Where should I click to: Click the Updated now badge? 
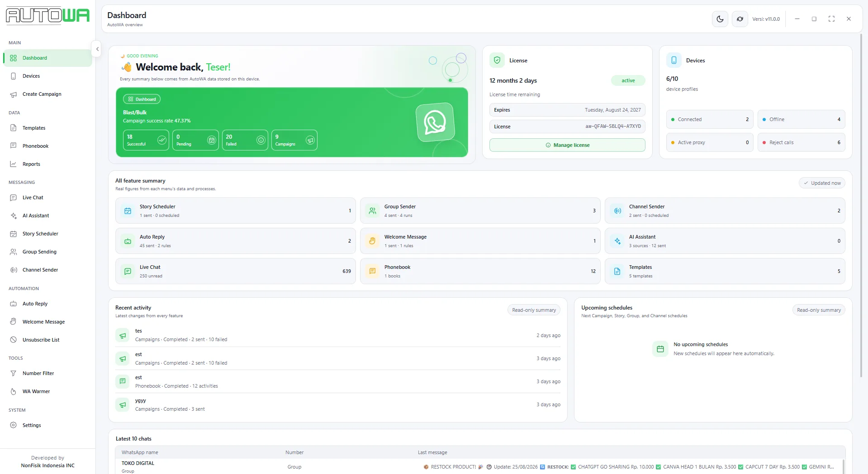coord(822,183)
